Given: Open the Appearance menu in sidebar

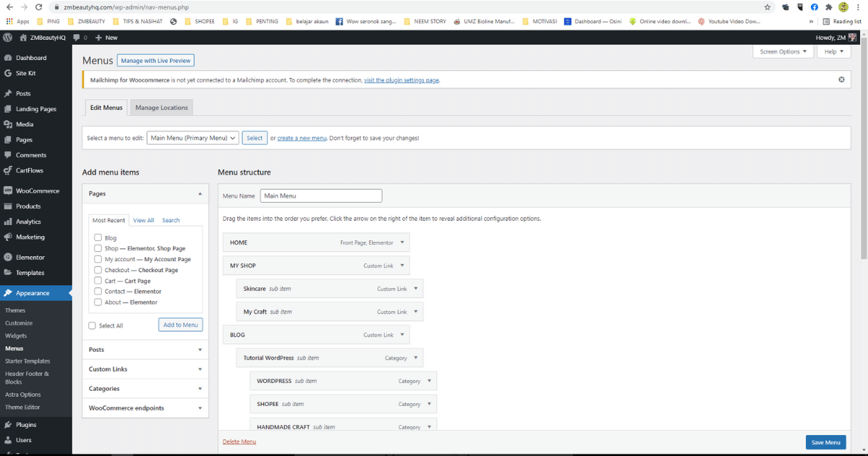Looking at the screenshot, I should [x=35, y=293].
